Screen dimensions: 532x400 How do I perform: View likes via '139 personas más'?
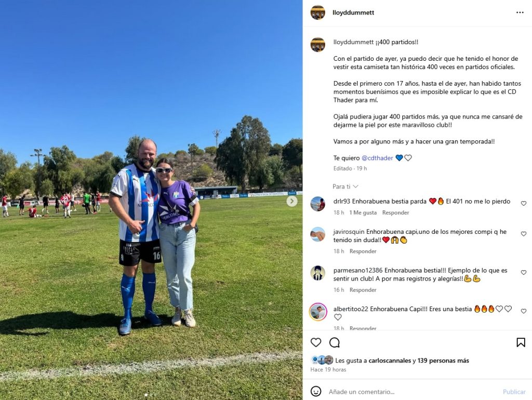[443, 361]
